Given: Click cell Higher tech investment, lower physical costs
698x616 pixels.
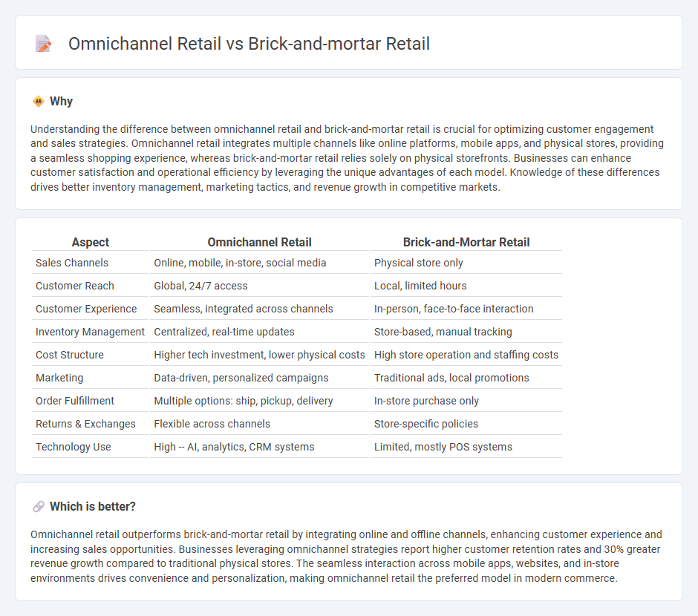Looking at the screenshot, I should 259,355.
